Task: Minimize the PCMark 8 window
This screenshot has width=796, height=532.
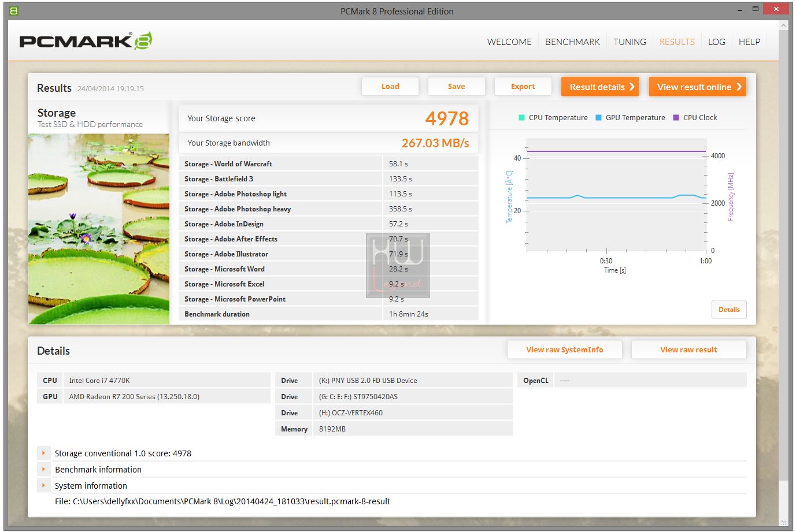Action: (x=740, y=9)
